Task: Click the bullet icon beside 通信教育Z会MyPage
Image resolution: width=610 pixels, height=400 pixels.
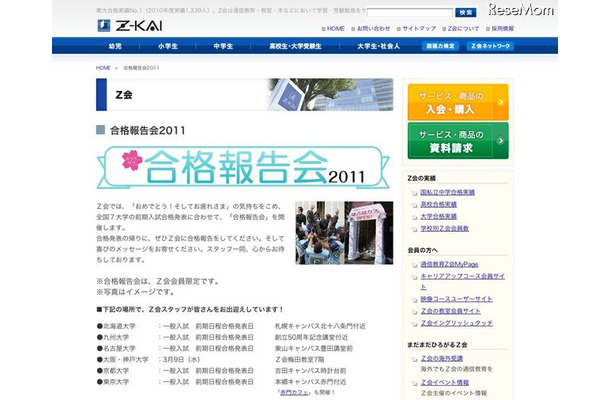Action: click(x=414, y=265)
